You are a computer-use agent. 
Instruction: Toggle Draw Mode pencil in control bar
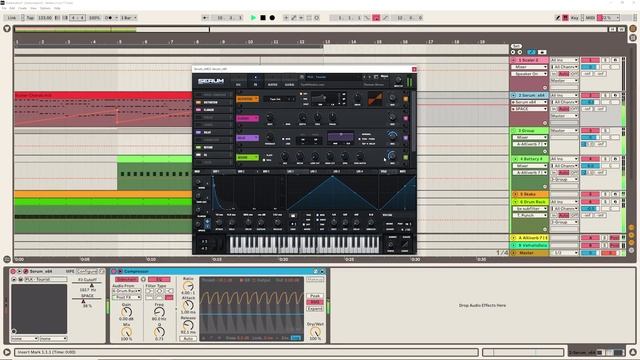click(x=558, y=18)
